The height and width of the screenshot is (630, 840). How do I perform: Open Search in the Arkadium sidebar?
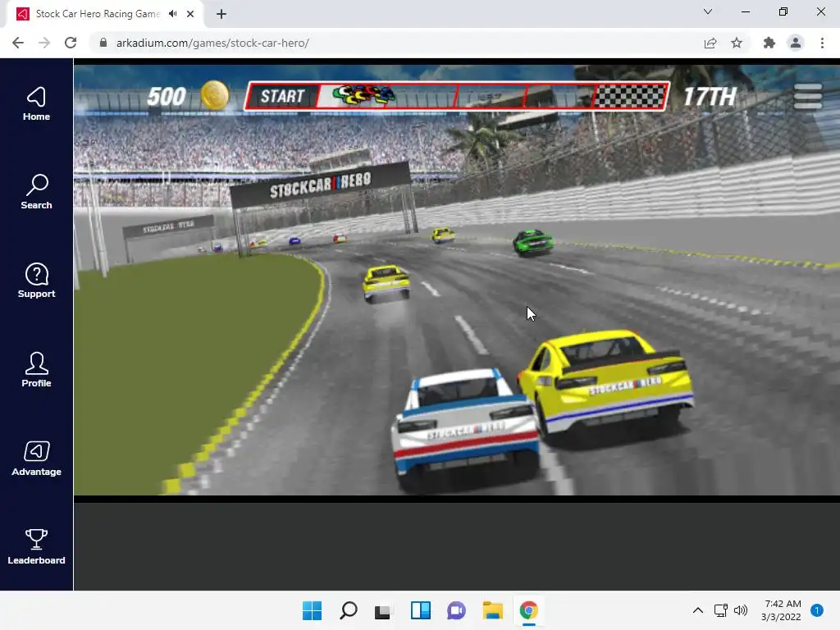pyautogui.click(x=36, y=192)
